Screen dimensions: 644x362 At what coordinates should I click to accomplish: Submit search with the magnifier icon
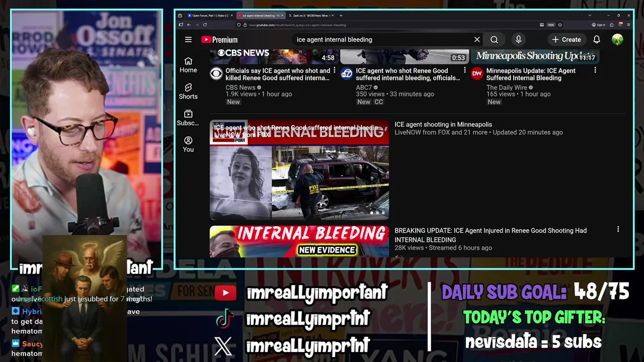(x=494, y=40)
